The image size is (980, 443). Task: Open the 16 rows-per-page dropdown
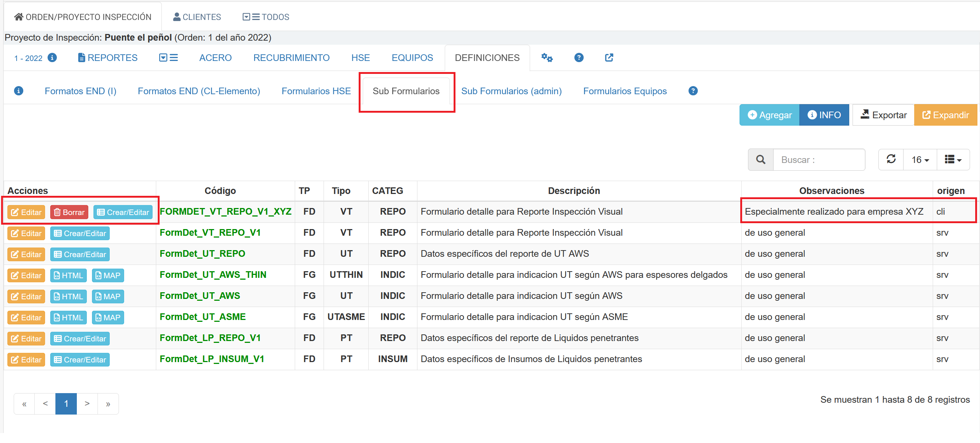point(920,160)
